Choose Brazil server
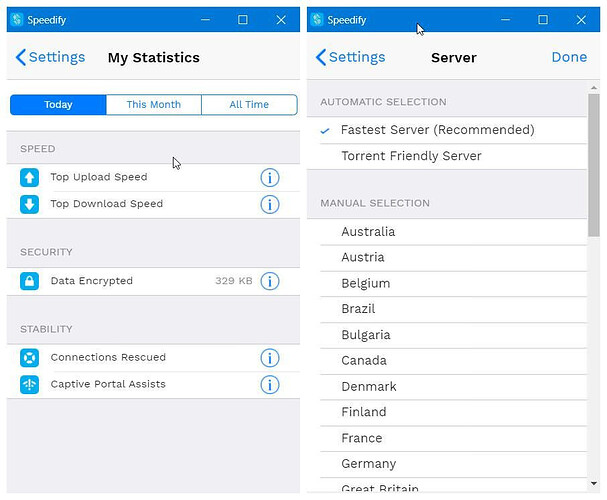This screenshot has width=607, height=500. [447, 309]
